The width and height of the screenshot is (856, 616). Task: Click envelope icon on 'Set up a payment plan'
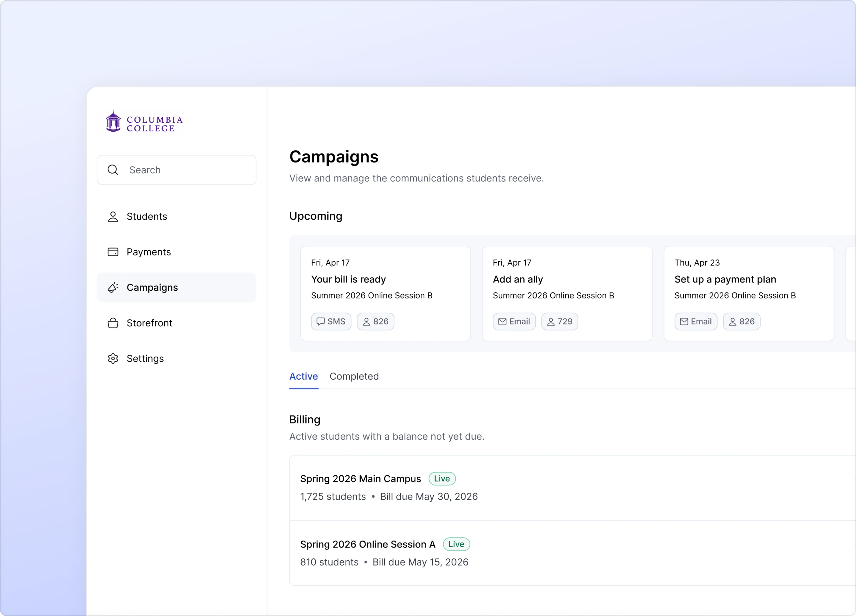coord(684,322)
